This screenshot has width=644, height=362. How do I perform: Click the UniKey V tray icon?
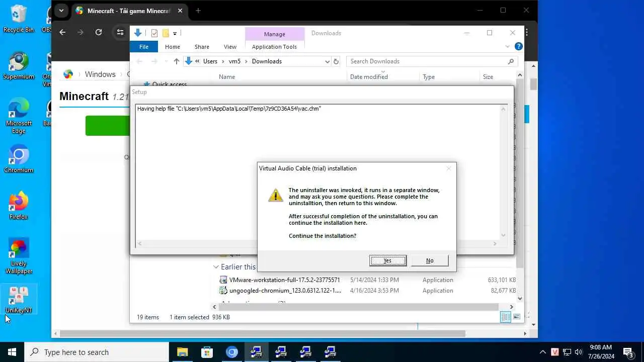tap(554, 352)
